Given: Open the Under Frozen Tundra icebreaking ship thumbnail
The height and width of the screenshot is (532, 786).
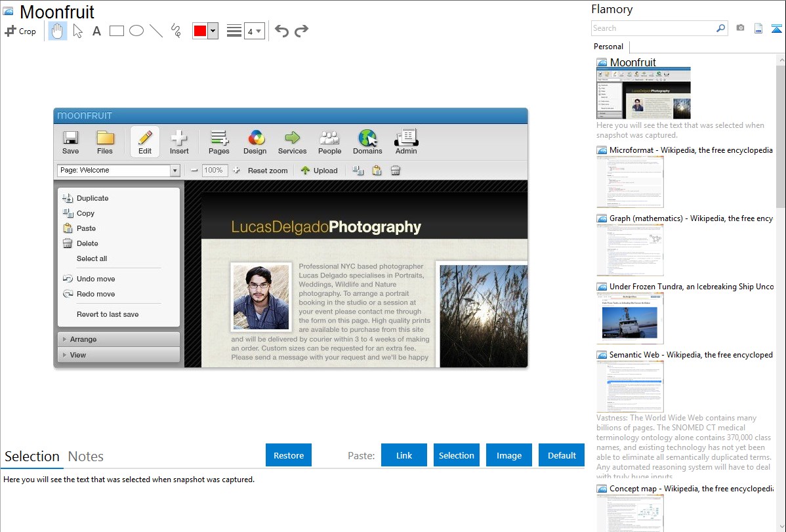Looking at the screenshot, I should (630, 318).
